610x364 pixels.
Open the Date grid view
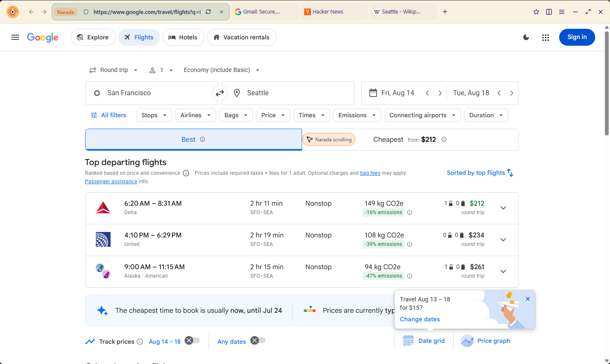coord(424,341)
